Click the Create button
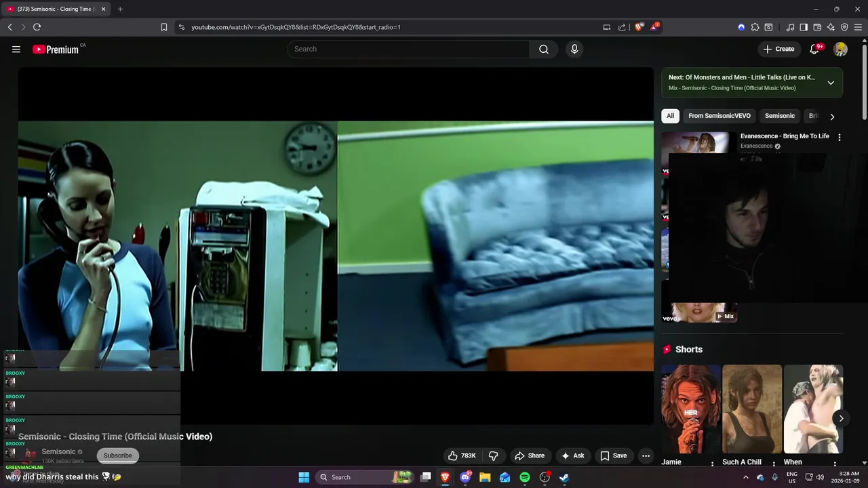This screenshot has height=488, width=868. 778,49
